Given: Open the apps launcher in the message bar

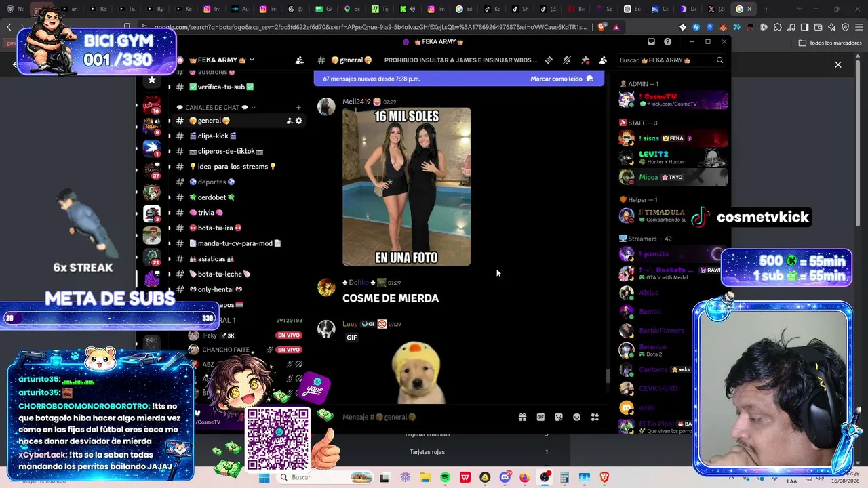Looking at the screenshot, I should pyautogui.click(x=595, y=417).
